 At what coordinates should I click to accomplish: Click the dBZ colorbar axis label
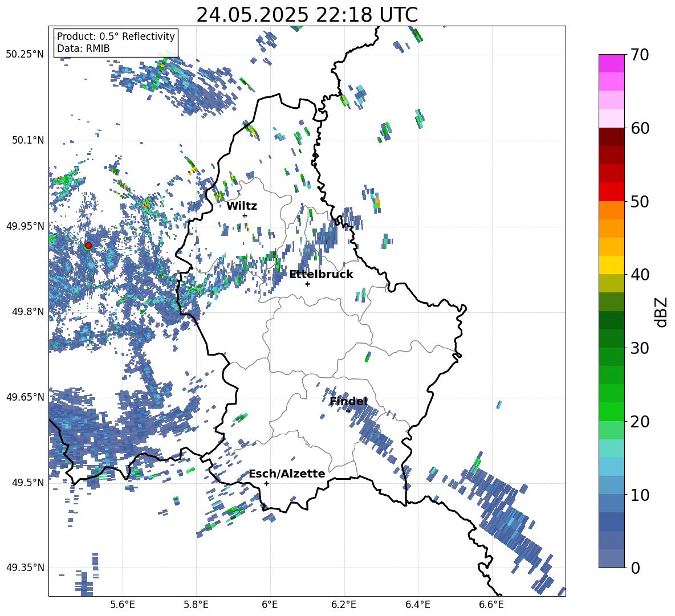pos(662,312)
